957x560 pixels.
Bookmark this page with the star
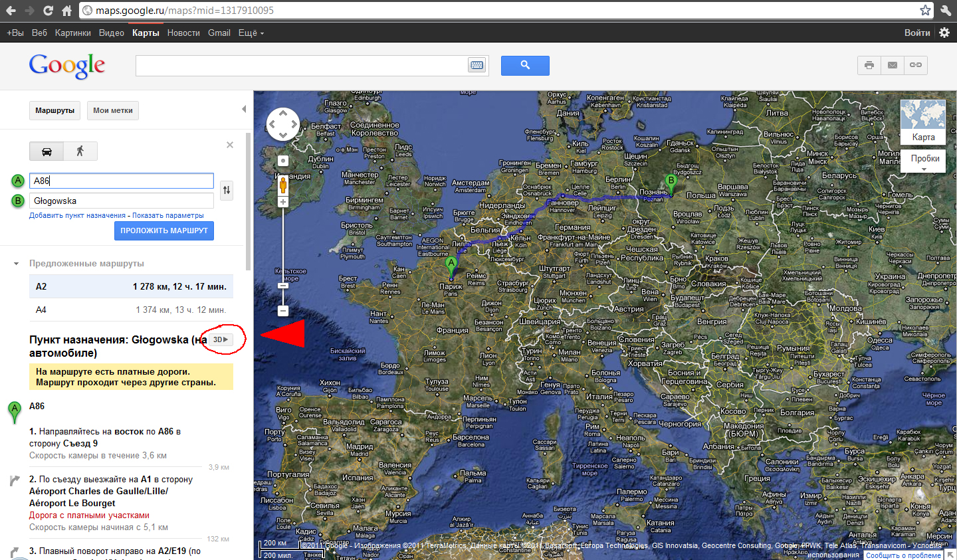(925, 11)
